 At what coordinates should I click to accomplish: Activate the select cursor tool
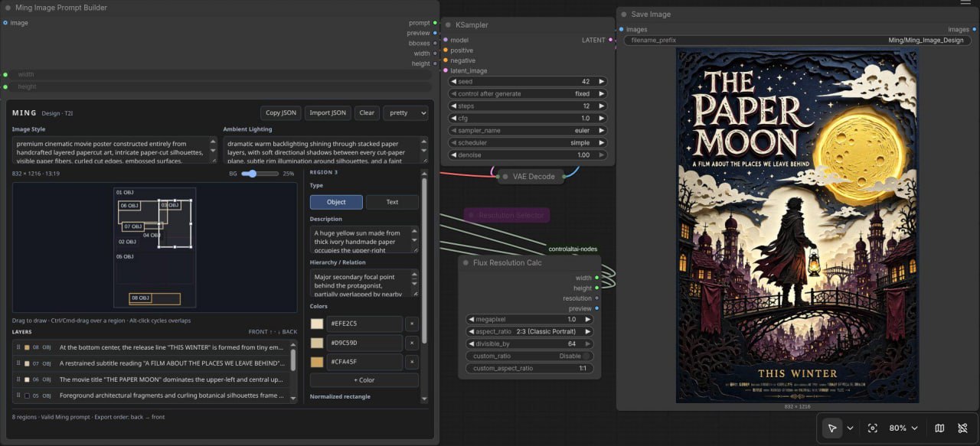[832, 428]
